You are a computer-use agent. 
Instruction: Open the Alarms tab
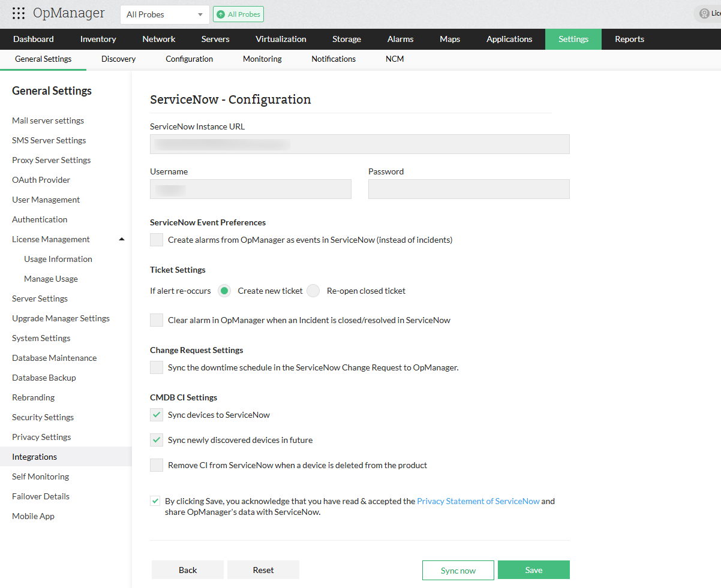(x=401, y=39)
